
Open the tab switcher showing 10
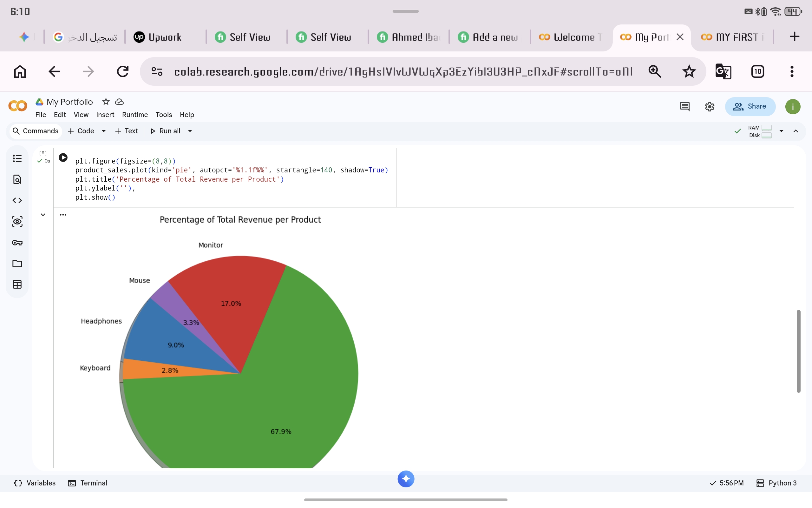click(x=758, y=71)
